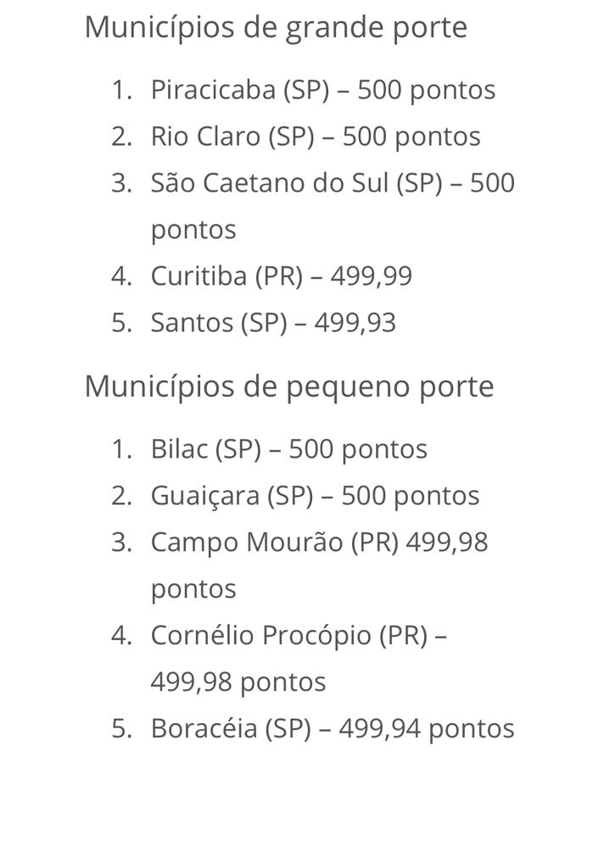Select the city name Bilac
The width and height of the screenshot is (615, 868).
[179, 449]
